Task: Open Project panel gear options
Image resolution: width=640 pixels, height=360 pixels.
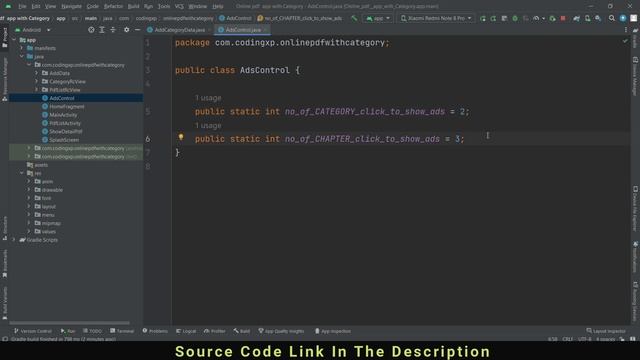Action: point(127,30)
